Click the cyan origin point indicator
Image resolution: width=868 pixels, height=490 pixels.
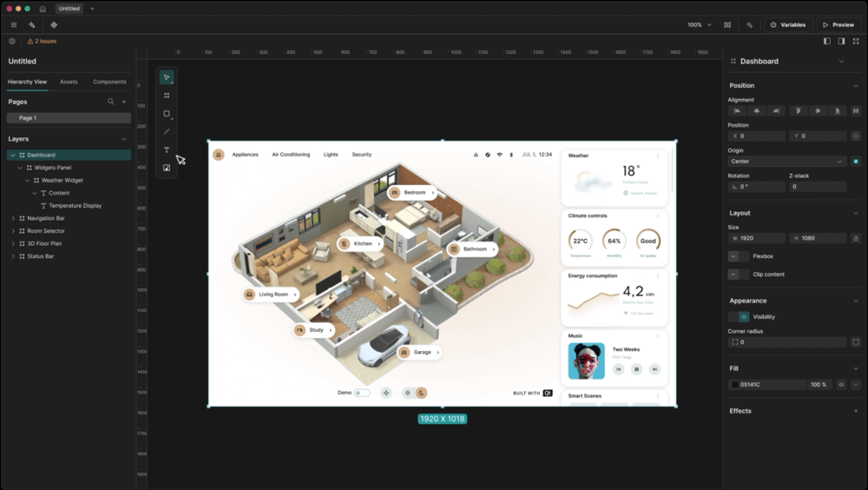pos(856,162)
